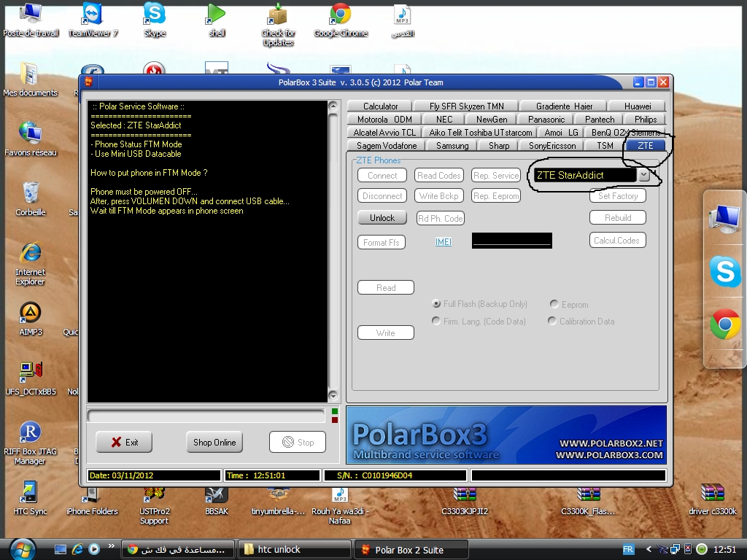
Task: Select Calibration Data radio option
Action: [x=552, y=321]
